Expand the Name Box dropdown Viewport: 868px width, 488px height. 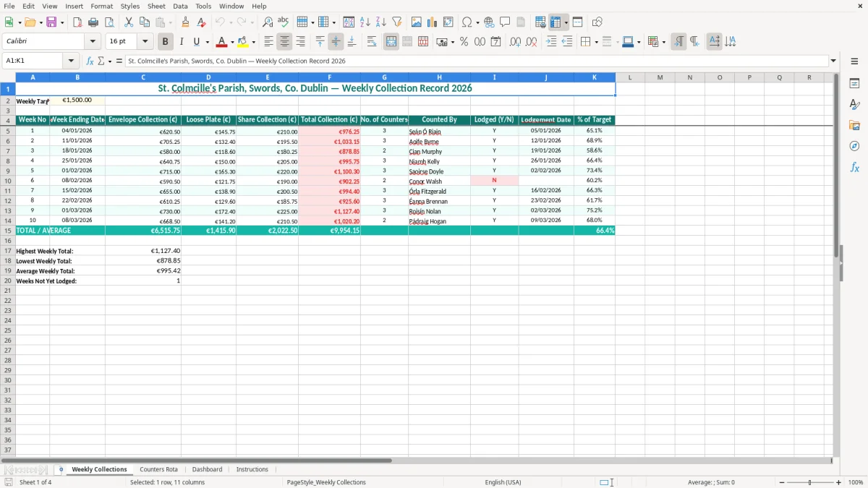(71, 61)
